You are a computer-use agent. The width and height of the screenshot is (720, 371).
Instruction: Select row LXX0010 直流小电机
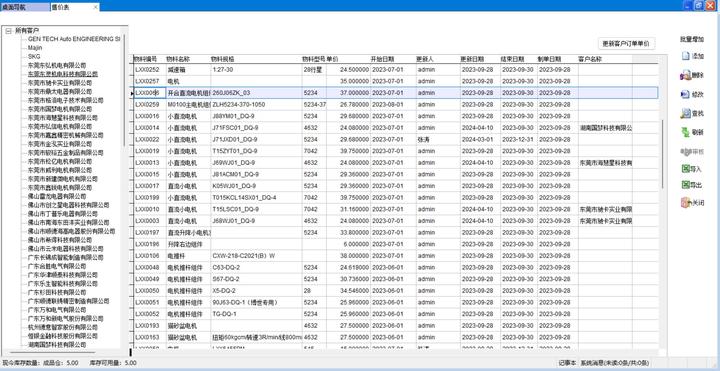(395, 209)
